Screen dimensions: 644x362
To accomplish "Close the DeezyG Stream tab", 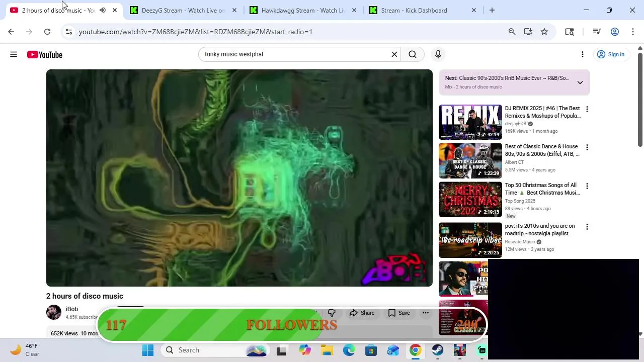I will click(x=234, y=10).
